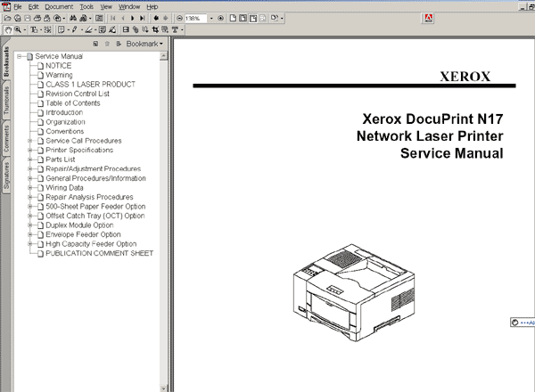
Task: Open the Window menu
Action: [x=129, y=6]
